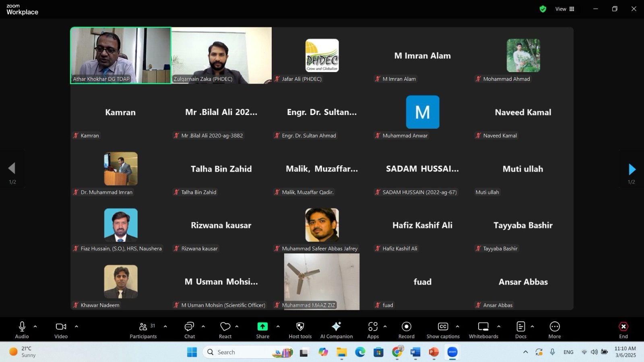Launch AI Companion
Viewport: 644px width, 362px height.
(x=336, y=330)
